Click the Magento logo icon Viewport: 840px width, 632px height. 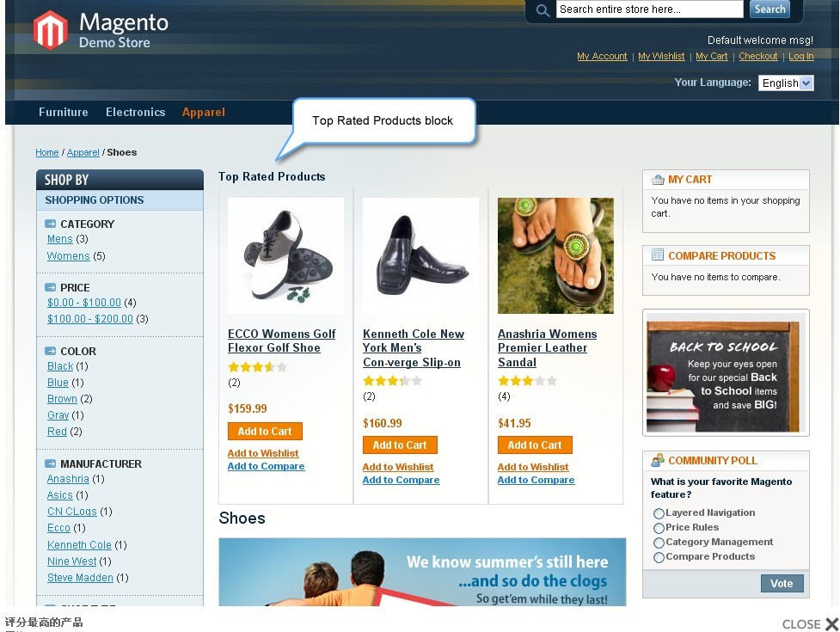(51, 30)
